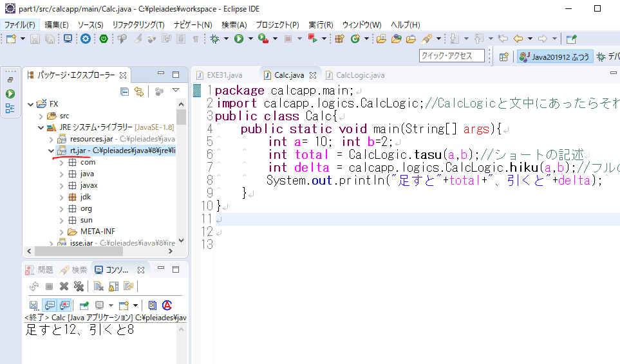620x364 pixels.
Task: Expand the src folder in FX project
Action: point(41,116)
